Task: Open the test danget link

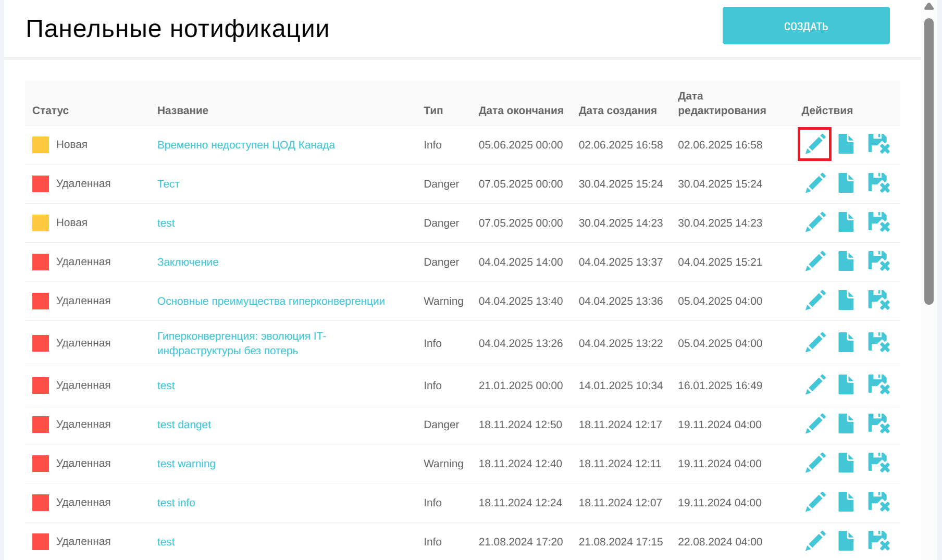Action: pyautogui.click(x=184, y=425)
